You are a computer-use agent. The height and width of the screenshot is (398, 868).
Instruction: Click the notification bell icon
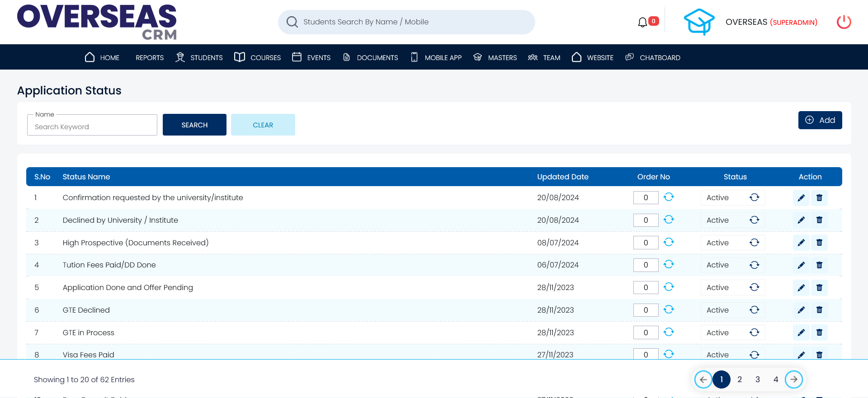(642, 22)
